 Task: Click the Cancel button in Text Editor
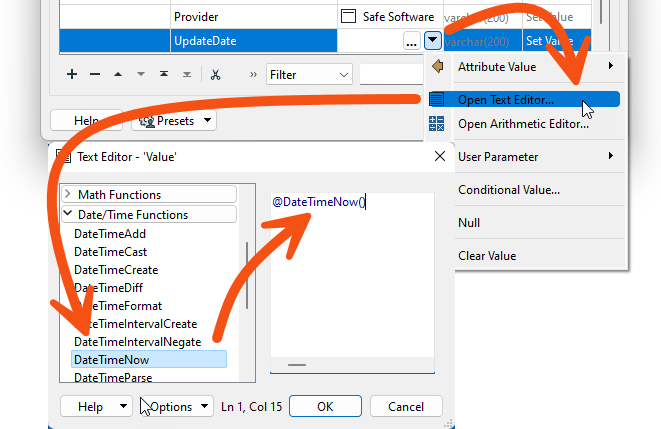tap(406, 406)
